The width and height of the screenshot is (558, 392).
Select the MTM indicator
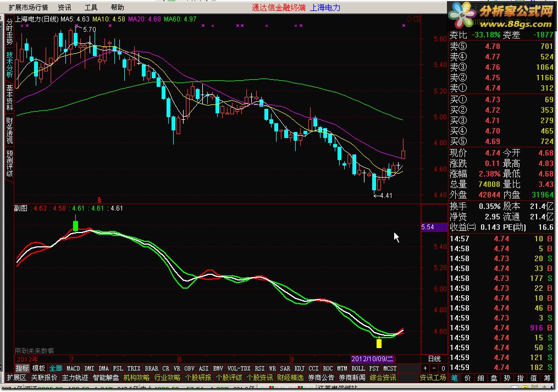(x=342, y=368)
